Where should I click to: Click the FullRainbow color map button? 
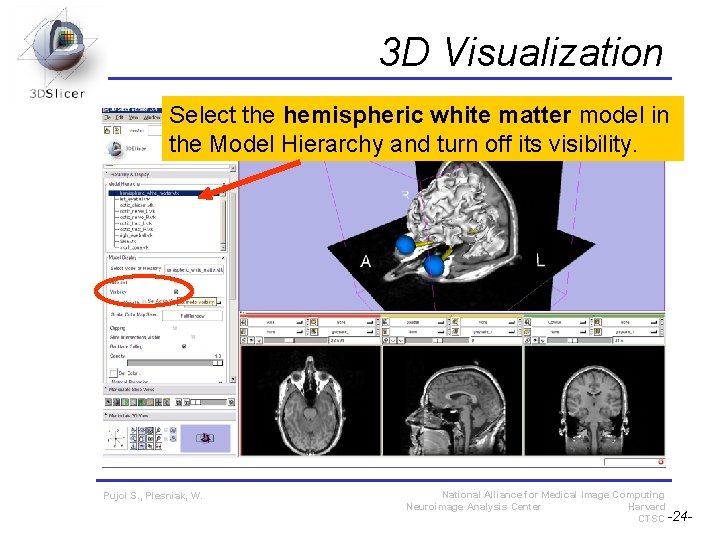click(x=192, y=316)
